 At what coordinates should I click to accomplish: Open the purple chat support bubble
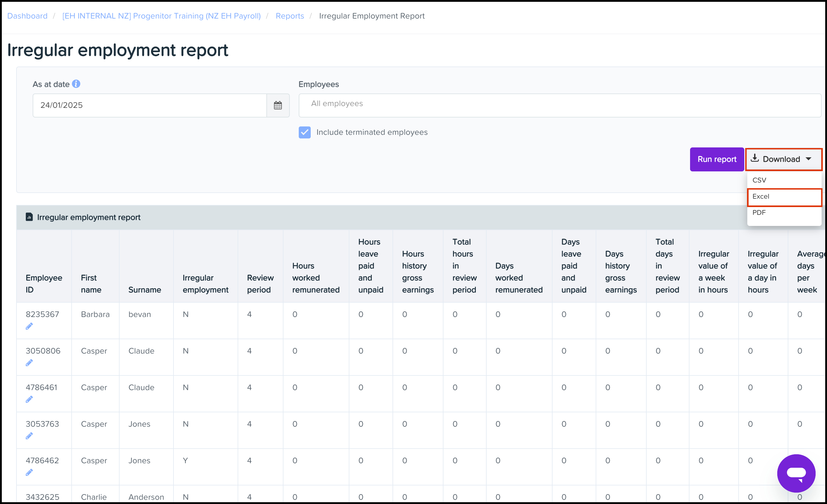coord(796,473)
